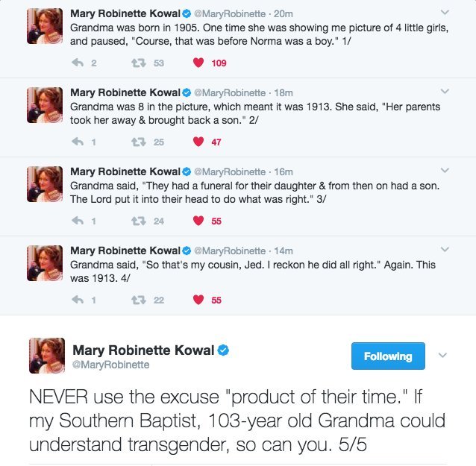Reply to the first tweet about Grandma born 1905
The image size is (476, 466).
pyautogui.click(x=78, y=63)
